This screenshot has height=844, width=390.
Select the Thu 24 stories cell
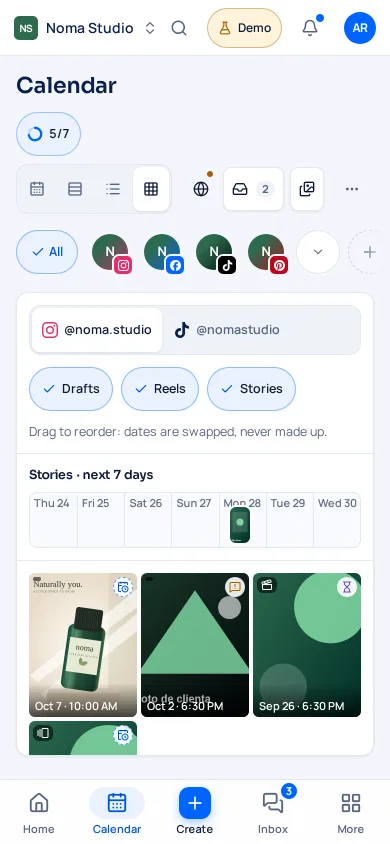tap(53, 520)
